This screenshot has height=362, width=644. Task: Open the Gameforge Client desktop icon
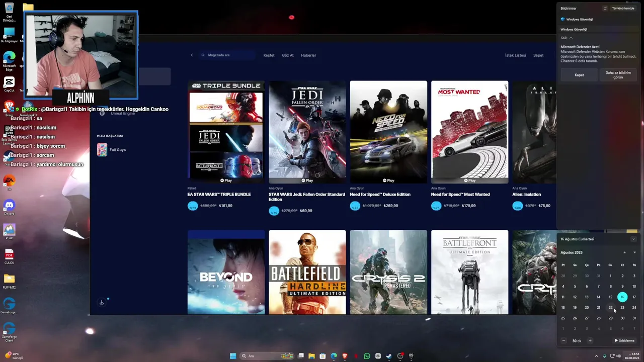tap(9, 331)
